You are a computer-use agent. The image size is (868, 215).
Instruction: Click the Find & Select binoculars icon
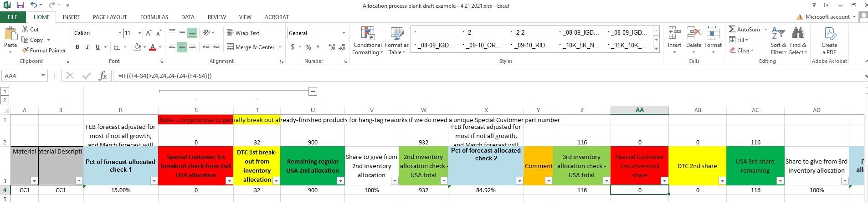click(798, 34)
